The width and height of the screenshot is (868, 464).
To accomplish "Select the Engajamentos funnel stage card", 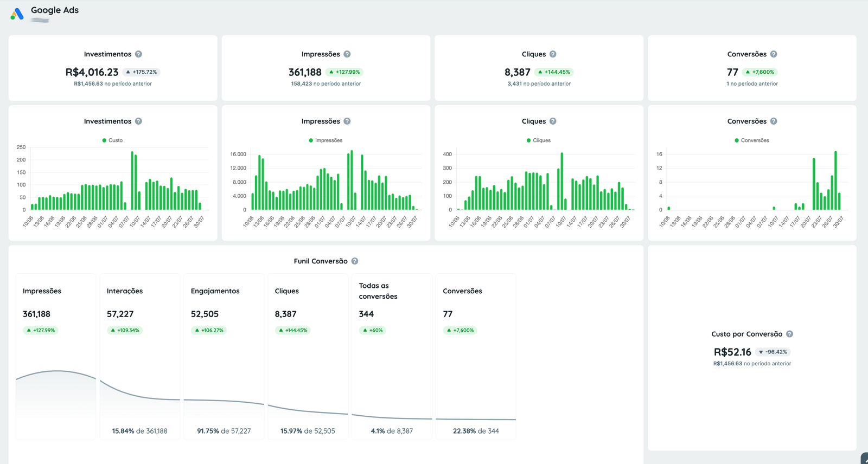I will point(224,356).
